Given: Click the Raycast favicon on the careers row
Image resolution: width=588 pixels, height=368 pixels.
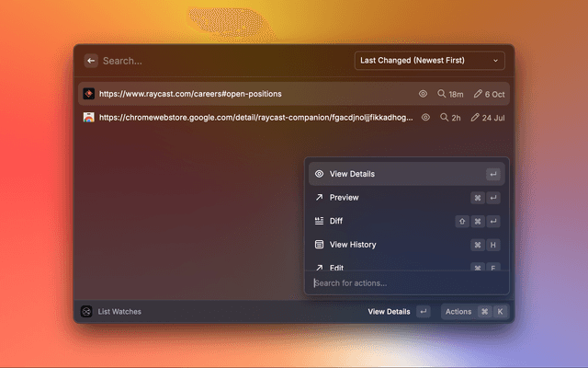Looking at the screenshot, I should pyautogui.click(x=89, y=94).
